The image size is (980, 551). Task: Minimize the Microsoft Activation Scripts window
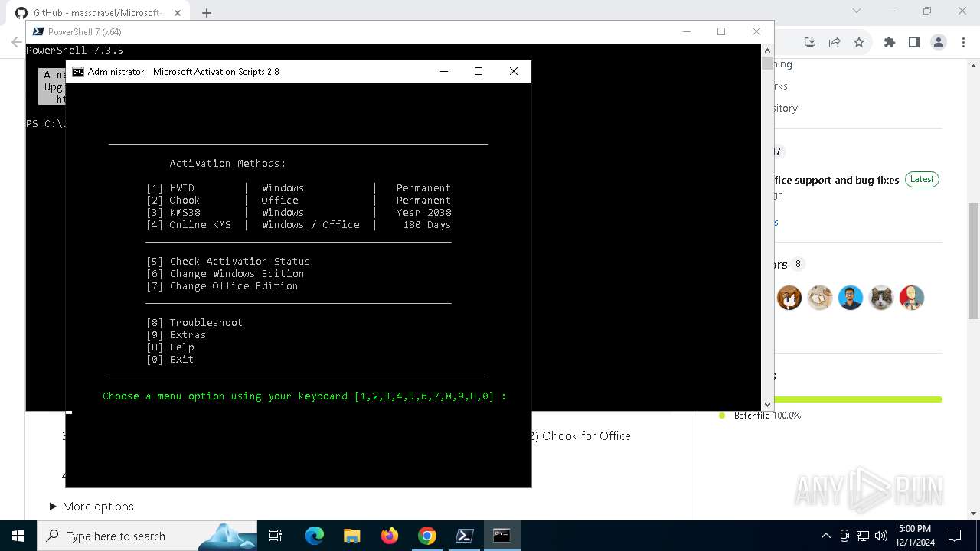pyautogui.click(x=444, y=71)
